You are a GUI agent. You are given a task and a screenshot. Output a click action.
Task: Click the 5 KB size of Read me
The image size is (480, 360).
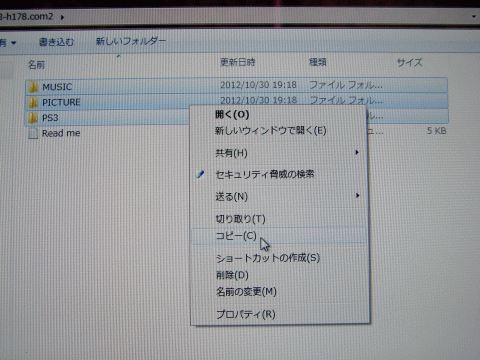(x=437, y=131)
